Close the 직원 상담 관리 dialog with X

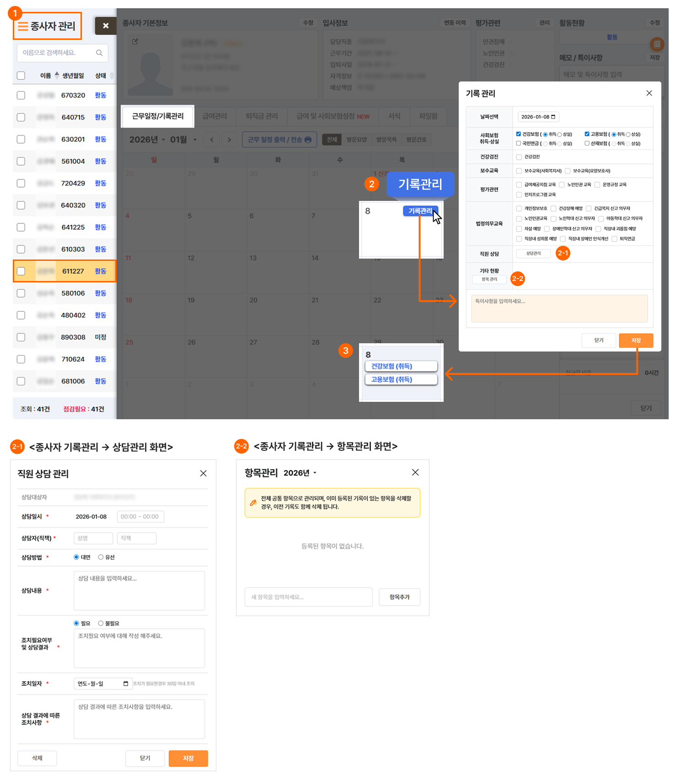pos(204,474)
